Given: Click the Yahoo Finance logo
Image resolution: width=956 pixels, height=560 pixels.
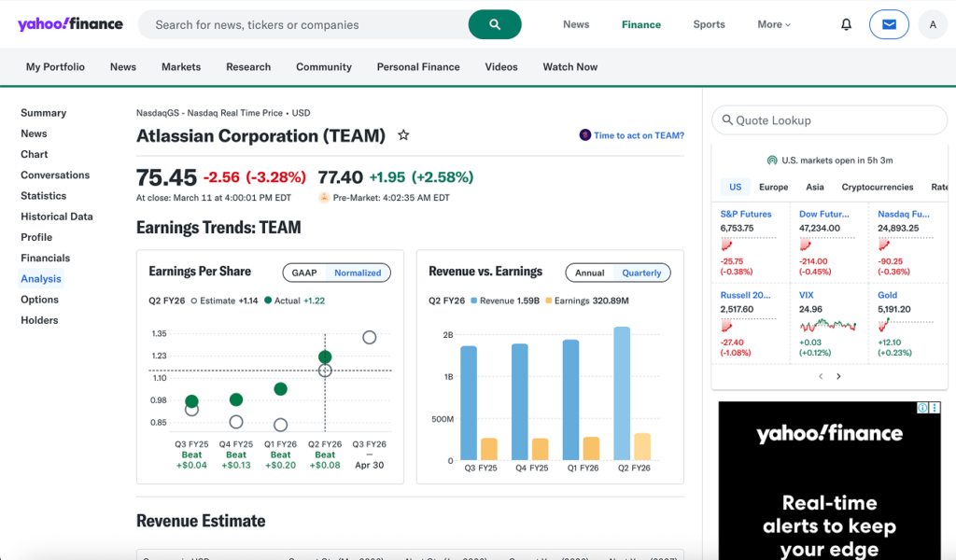Looking at the screenshot, I should point(69,24).
